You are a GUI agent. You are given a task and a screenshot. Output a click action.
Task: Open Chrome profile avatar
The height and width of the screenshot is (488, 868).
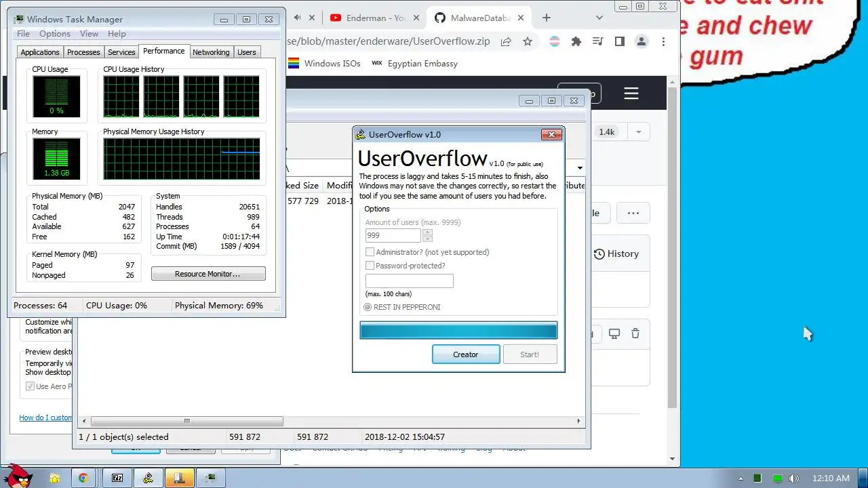[642, 41]
